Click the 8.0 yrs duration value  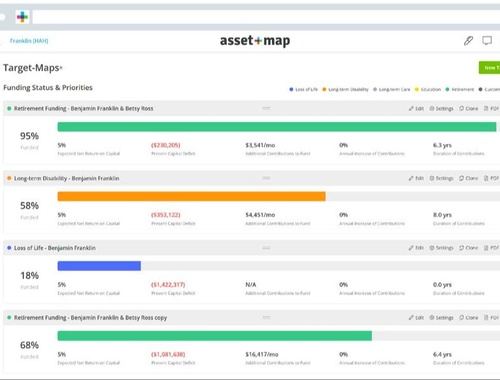click(x=442, y=215)
